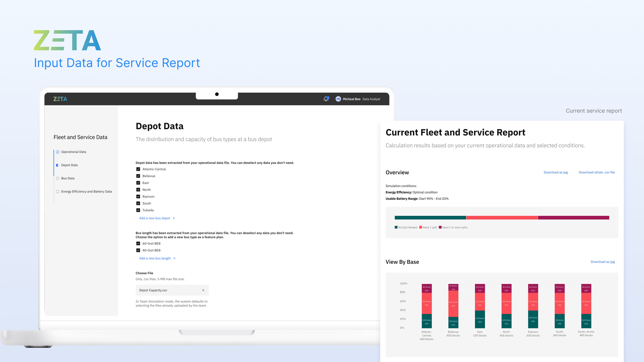Image resolution: width=644 pixels, height=362 pixels.
Task: Go to Energy Efficiency and Battery Data
Action: coord(86,192)
